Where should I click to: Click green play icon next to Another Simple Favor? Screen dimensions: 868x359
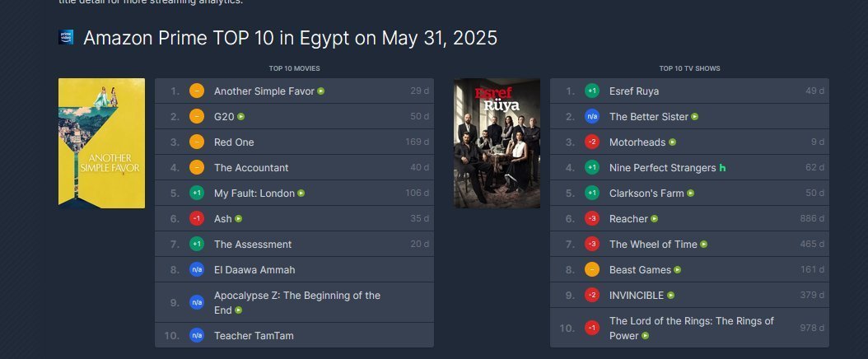pos(321,91)
